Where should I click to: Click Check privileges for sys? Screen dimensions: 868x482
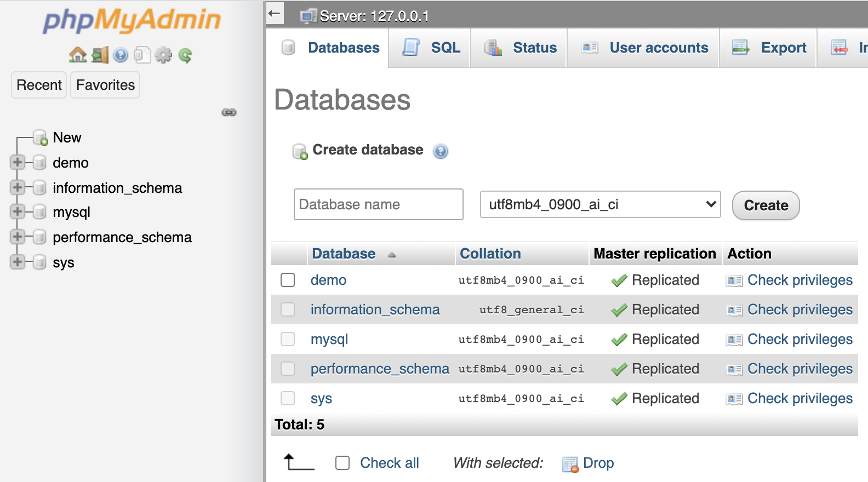point(800,399)
